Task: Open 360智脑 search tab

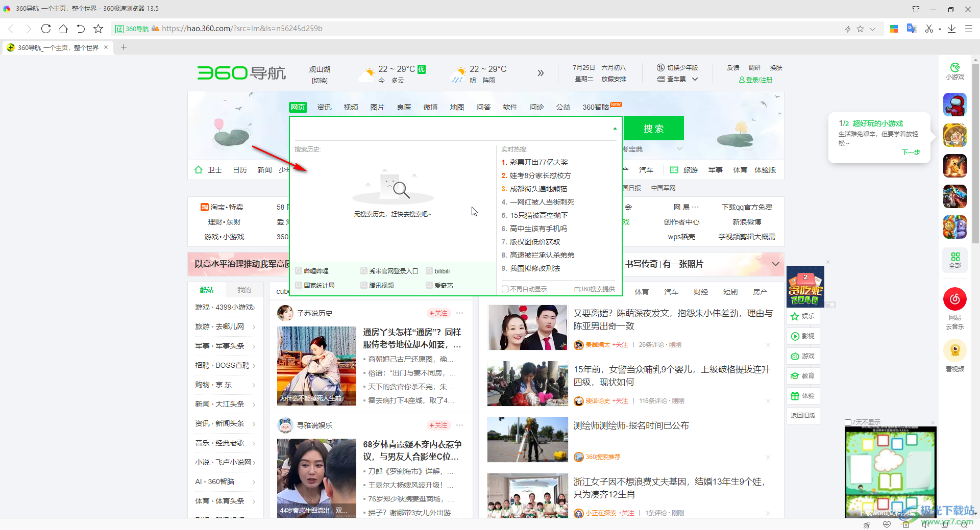Action: (596, 107)
